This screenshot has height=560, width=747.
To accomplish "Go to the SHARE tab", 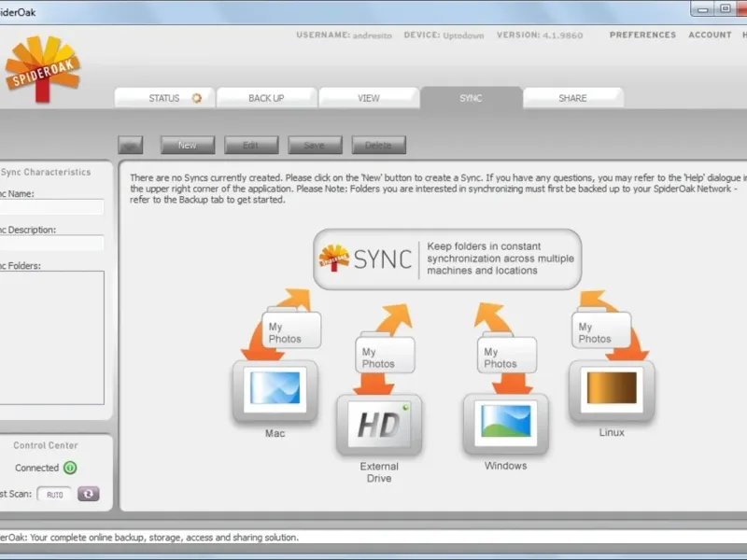I will (572, 98).
